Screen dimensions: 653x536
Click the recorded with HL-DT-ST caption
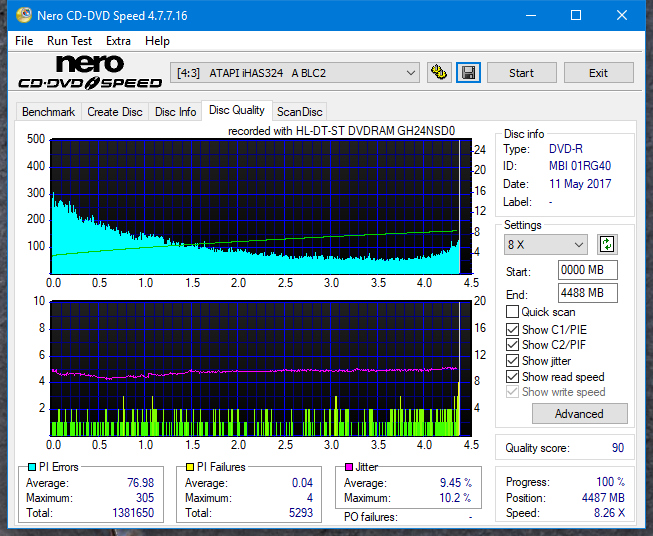pos(341,131)
